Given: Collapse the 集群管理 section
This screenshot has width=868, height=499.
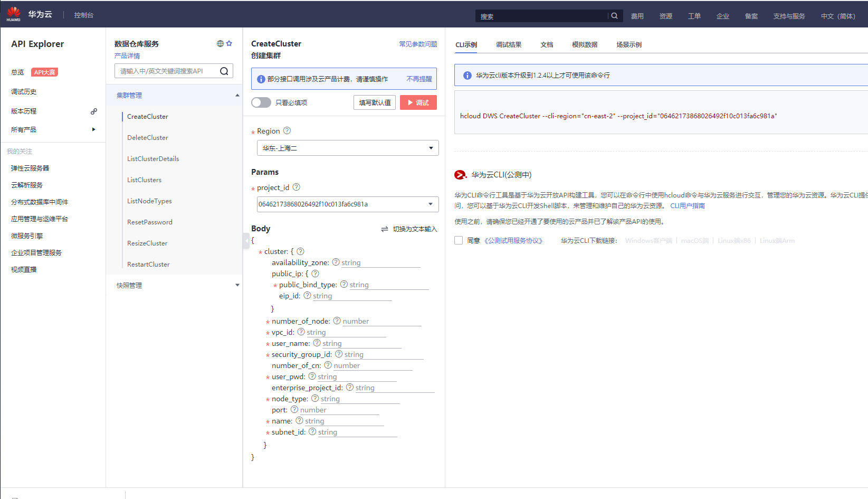Looking at the screenshot, I should 237,95.
